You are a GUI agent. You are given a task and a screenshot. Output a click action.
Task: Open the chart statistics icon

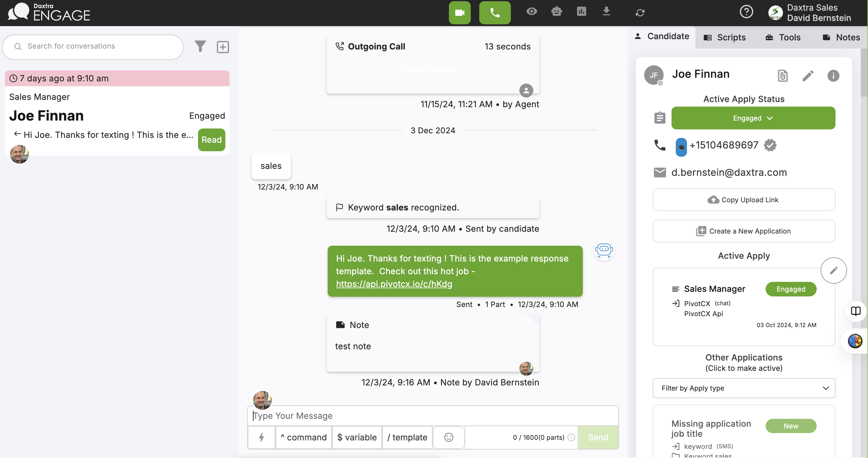[581, 12]
